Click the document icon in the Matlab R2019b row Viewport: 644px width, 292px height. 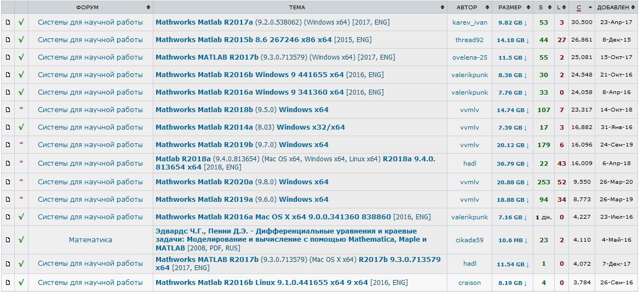8,145
